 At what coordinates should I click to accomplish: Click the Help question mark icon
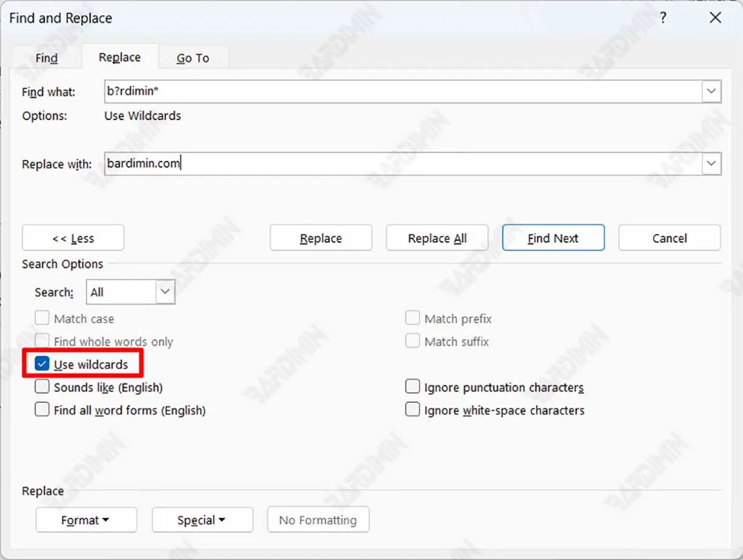[664, 18]
